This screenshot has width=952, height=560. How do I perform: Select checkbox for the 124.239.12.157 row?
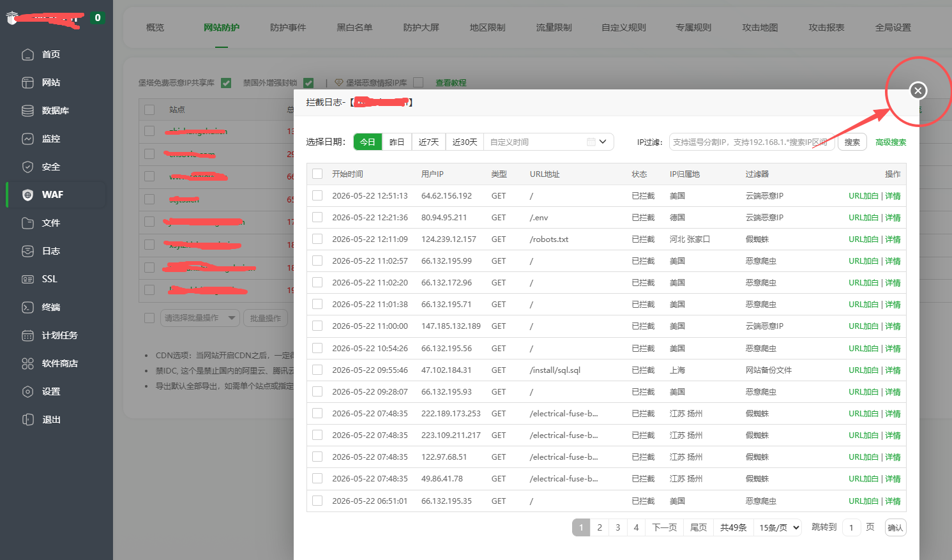pos(317,239)
